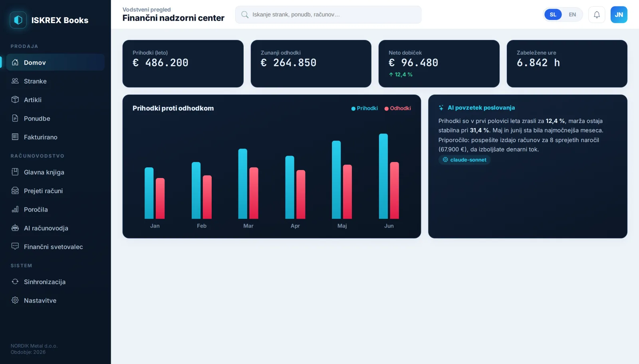This screenshot has height=364, width=639.
Task: Open Fakturirano list
Action: point(56,137)
